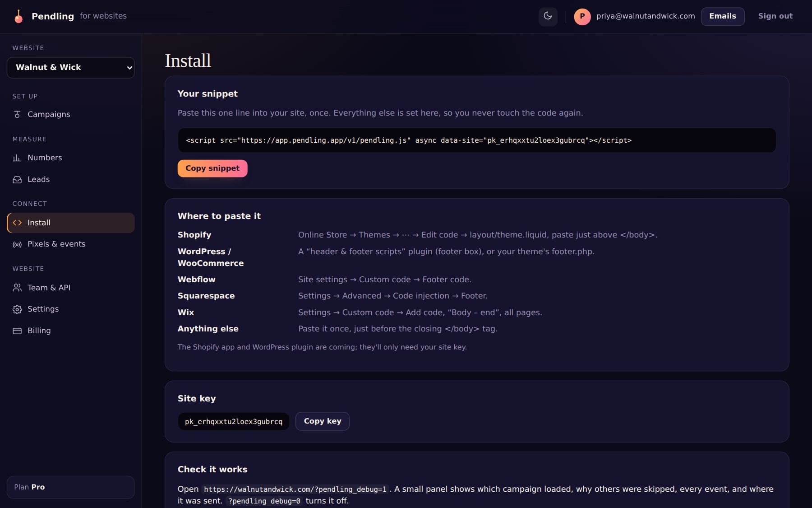
Task: Click the Check it works heading
Action: pos(212,469)
